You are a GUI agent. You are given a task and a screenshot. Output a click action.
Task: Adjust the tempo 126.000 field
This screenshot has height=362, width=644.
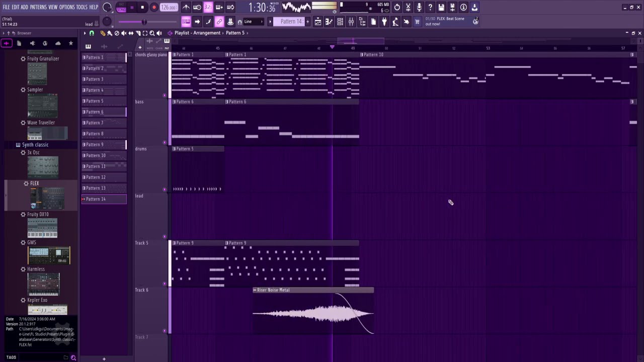(x=169, y=8)
